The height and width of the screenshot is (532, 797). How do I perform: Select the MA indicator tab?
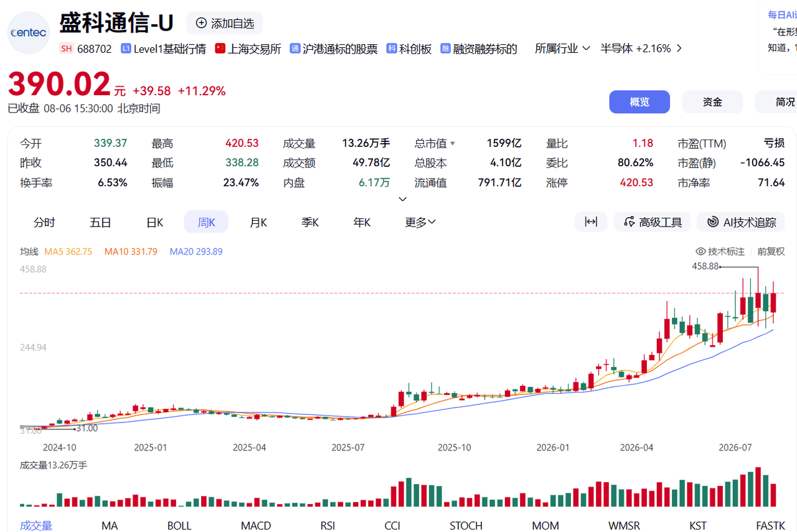click(110, 526)
